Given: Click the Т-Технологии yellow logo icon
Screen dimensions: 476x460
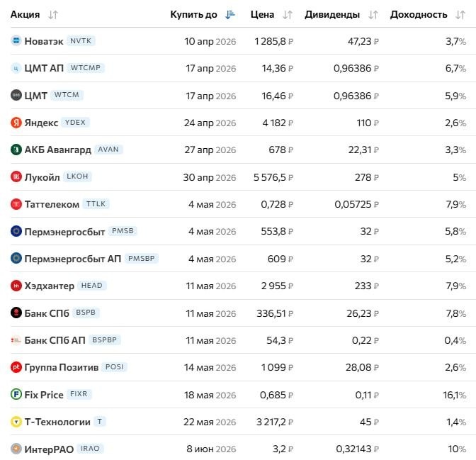Looking at the screenshot, I should (x=16, y=422).
